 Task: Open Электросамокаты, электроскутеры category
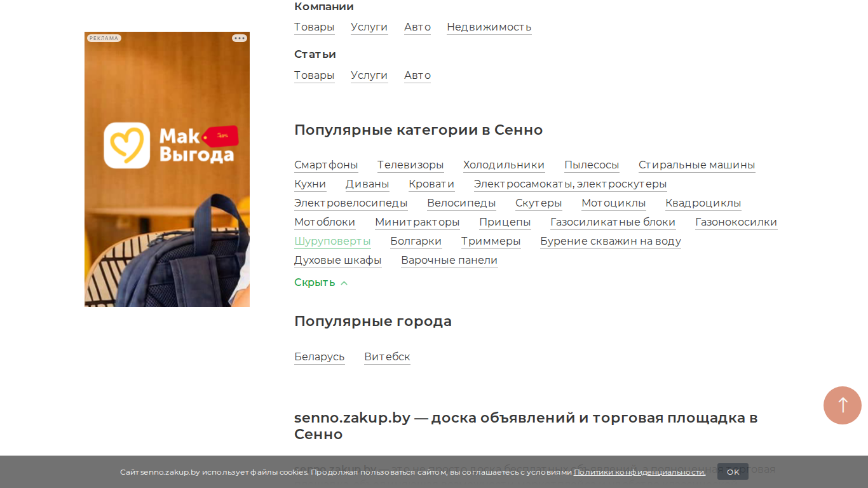[x=571, y=184]
